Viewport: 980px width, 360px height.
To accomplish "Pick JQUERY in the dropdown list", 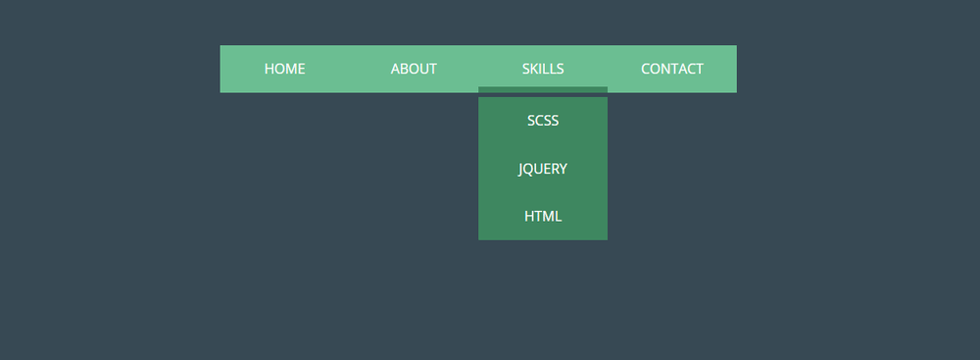I will click(x=543, y=169).
